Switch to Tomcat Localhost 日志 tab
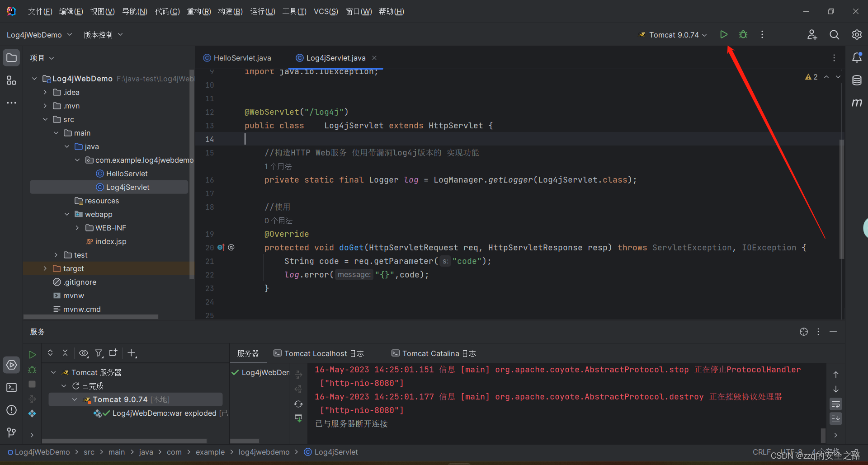868x465 pixels. 319,353
